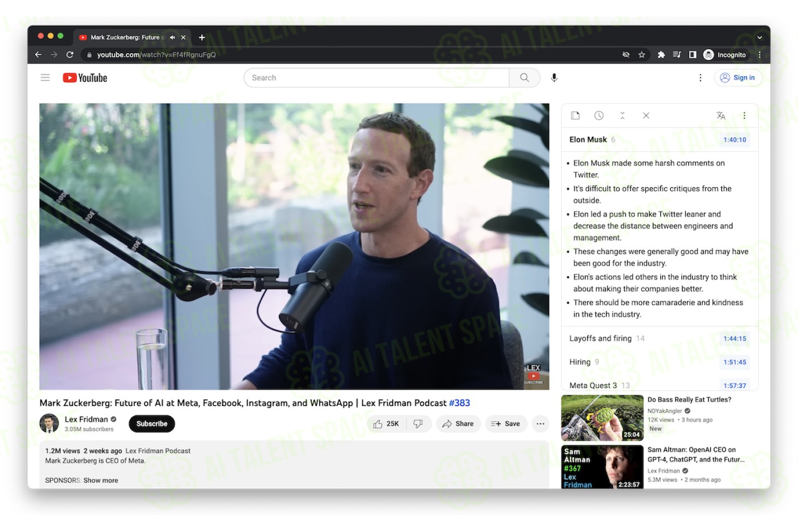Expand description with Show more

[x=101, y=480]
